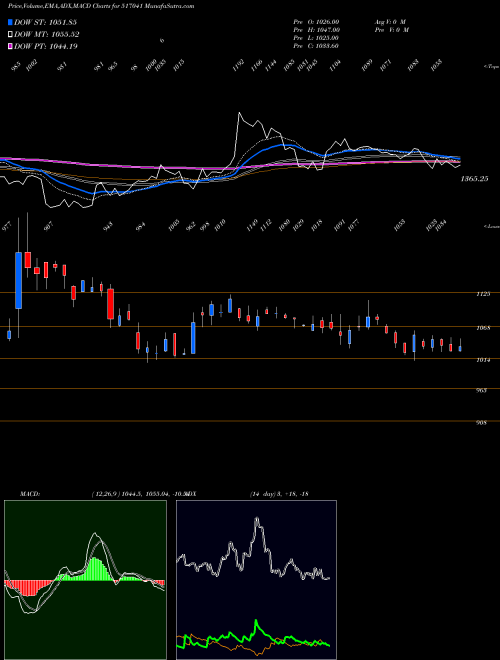
Task: Click the 'MACD:' indicator label
Action: [30, 494]
